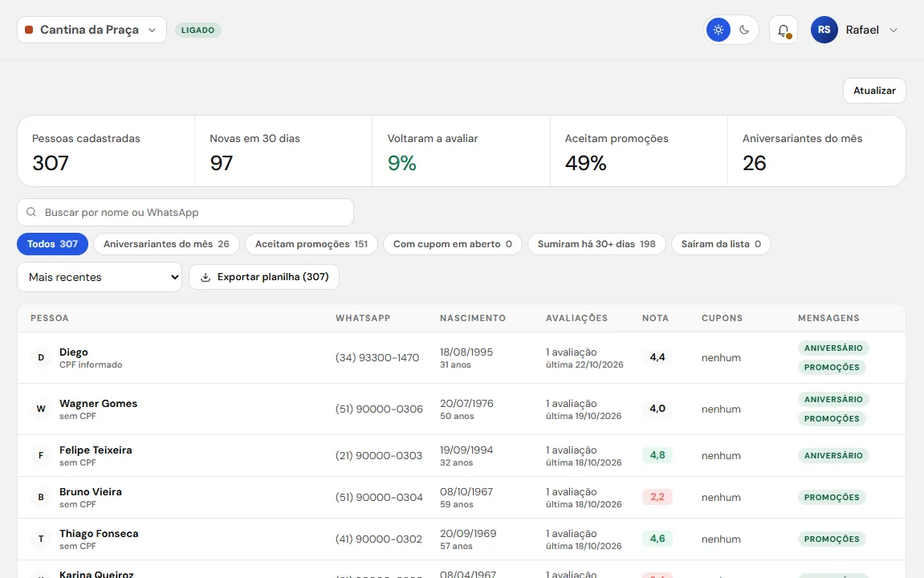Click the RS user avatar

824,30
